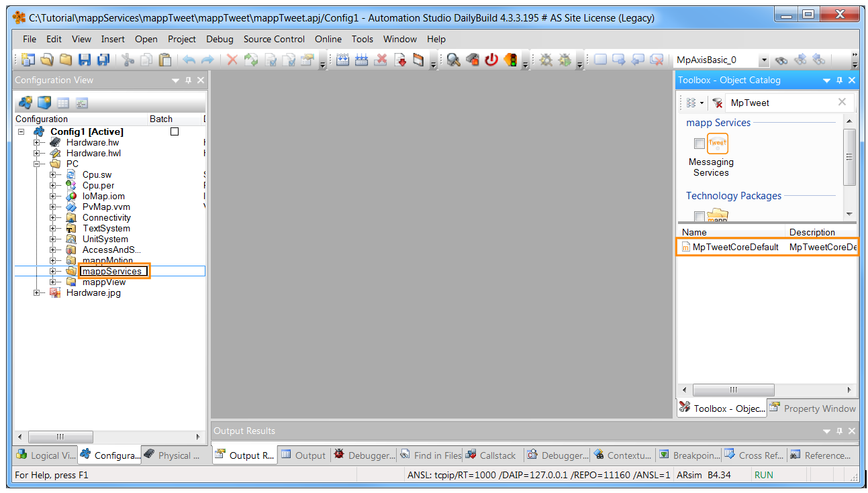The width and height of the screenshot is (868, 493).
Task: Expand the Hardware.hw tree node
Action: (38, 142)
